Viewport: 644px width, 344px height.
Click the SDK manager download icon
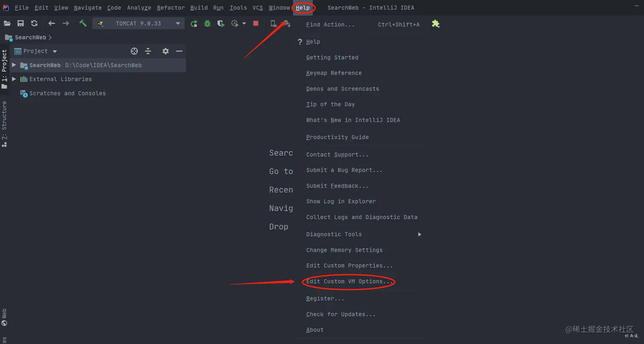[x=287, y=23]
